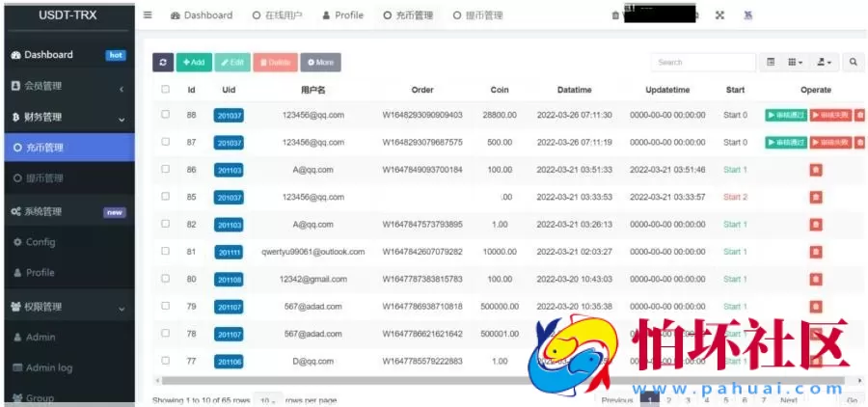Viewport: 868px width, 407px height.
Task: Click the green Add button
Action: tap(194, 63)
